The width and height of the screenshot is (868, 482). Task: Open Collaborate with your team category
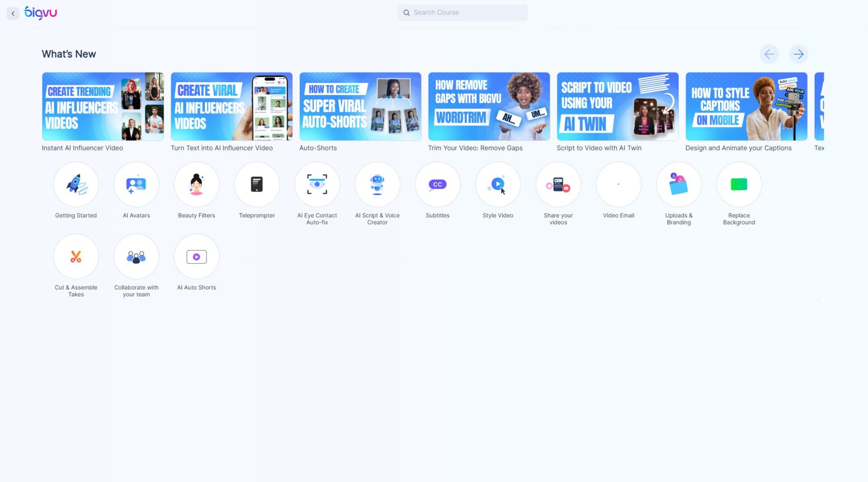pyautogui.click(x=136, y=257)
